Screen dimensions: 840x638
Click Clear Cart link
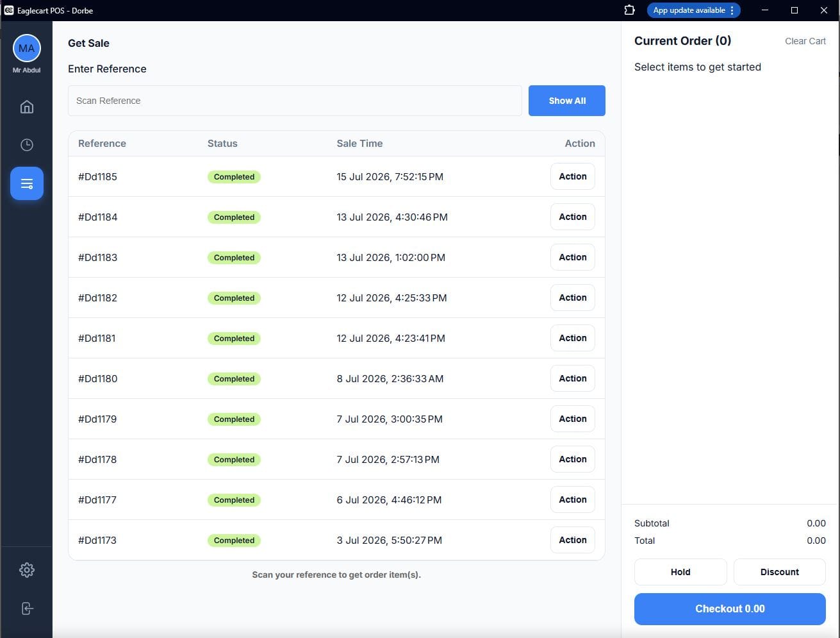point(805,41)
